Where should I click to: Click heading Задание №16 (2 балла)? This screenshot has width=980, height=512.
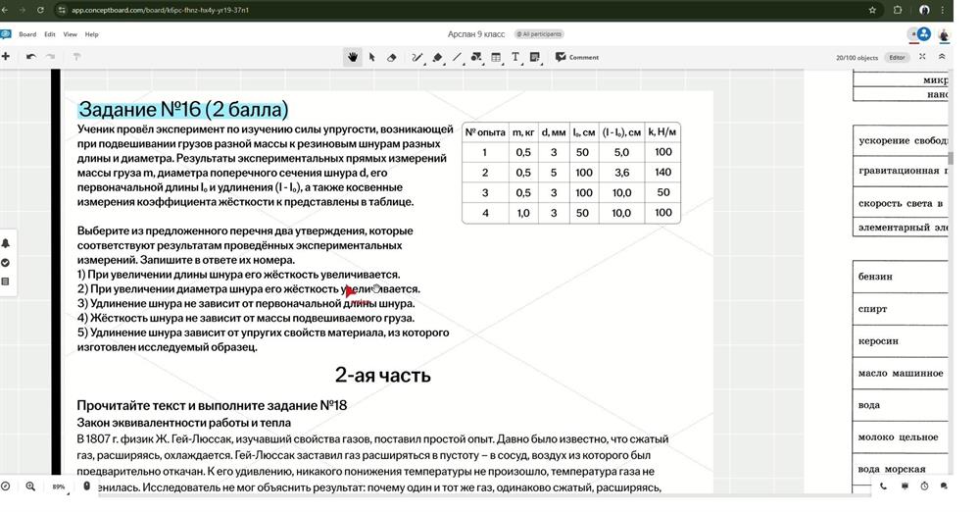pyautogui.click(x=183, y=110)
